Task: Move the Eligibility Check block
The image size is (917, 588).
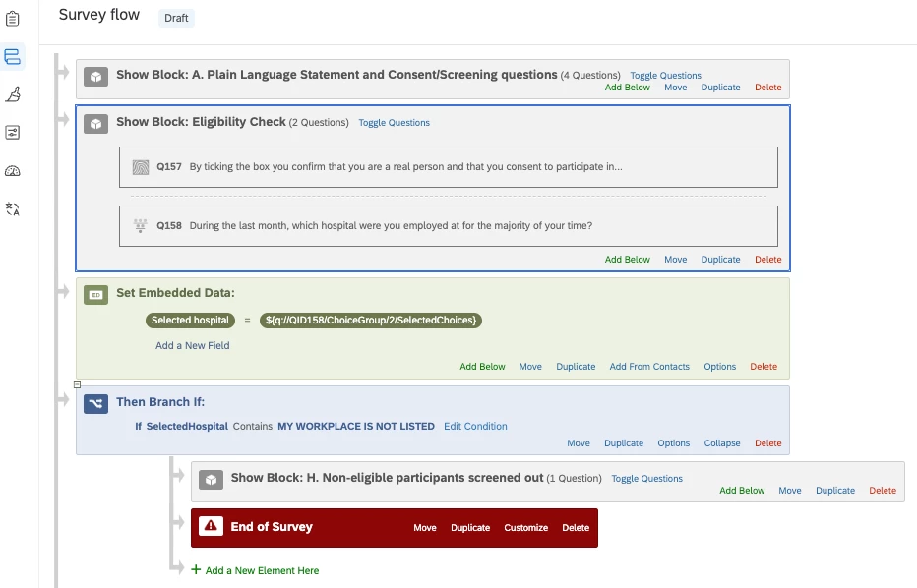Action: pyautogui.click(x=676, y=260)
